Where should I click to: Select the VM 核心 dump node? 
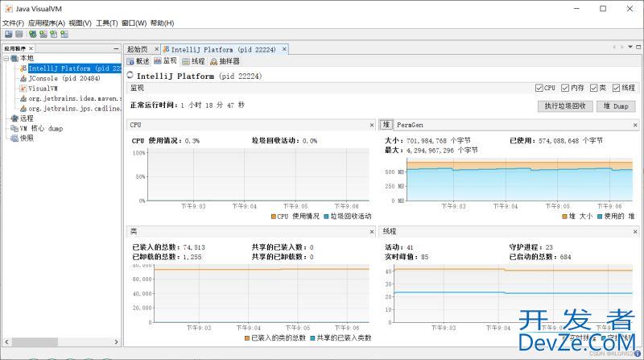point(41,129)
